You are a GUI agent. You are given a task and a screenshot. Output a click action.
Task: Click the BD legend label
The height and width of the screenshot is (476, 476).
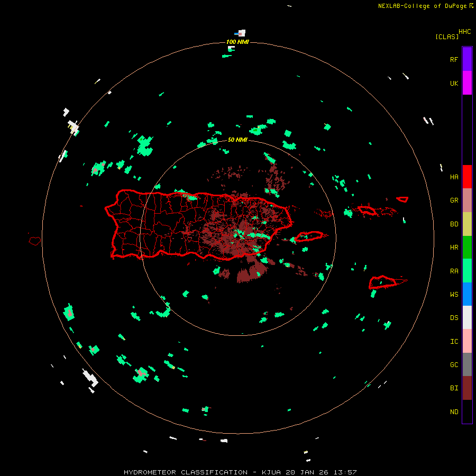(x=454, y=224)
